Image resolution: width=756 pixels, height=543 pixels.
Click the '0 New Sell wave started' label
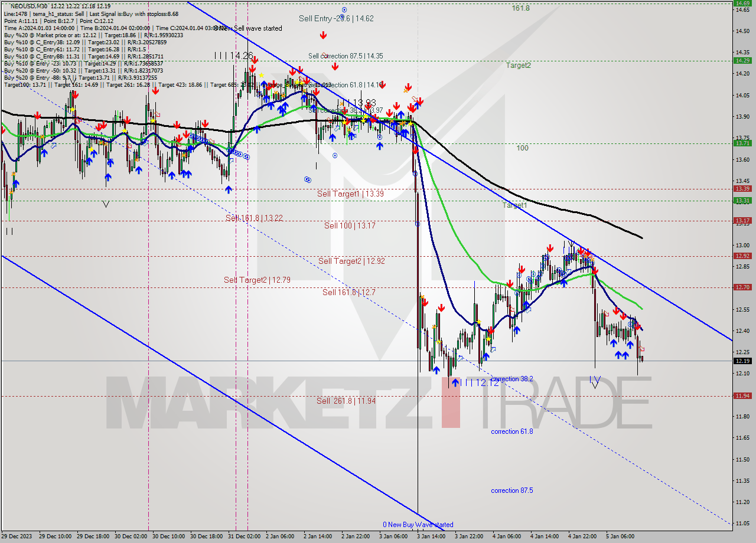coord(248,28)
